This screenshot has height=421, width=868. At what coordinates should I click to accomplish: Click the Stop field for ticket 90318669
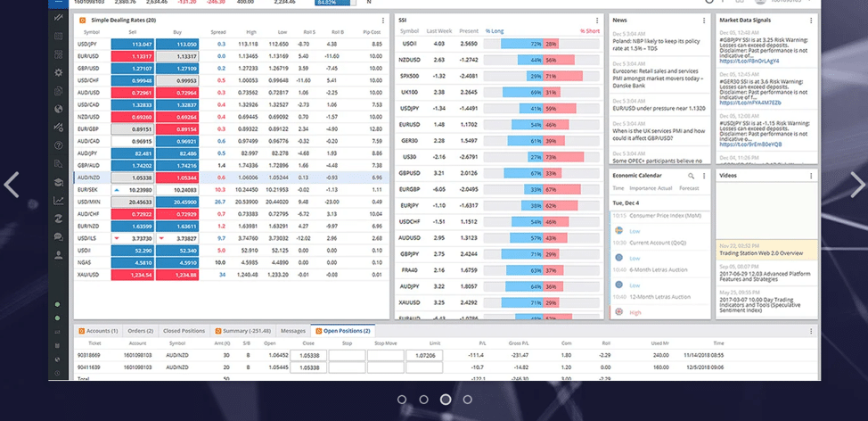pos(347,355)
